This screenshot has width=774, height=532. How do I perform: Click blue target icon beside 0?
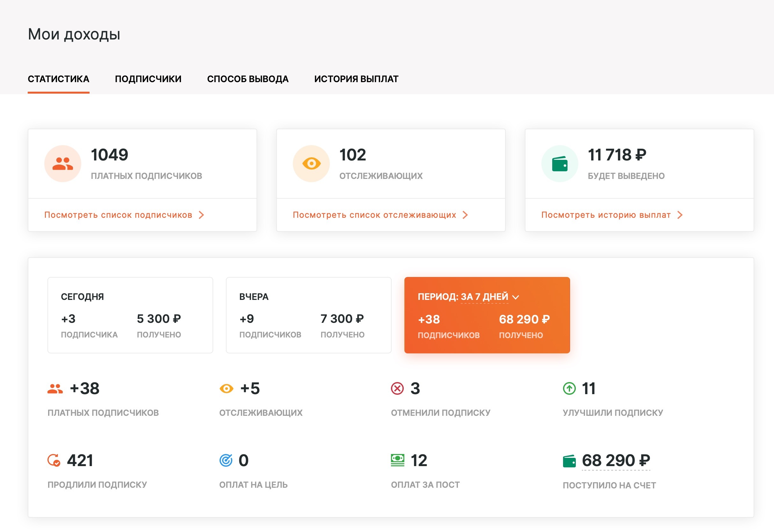(x=226, y=461)
